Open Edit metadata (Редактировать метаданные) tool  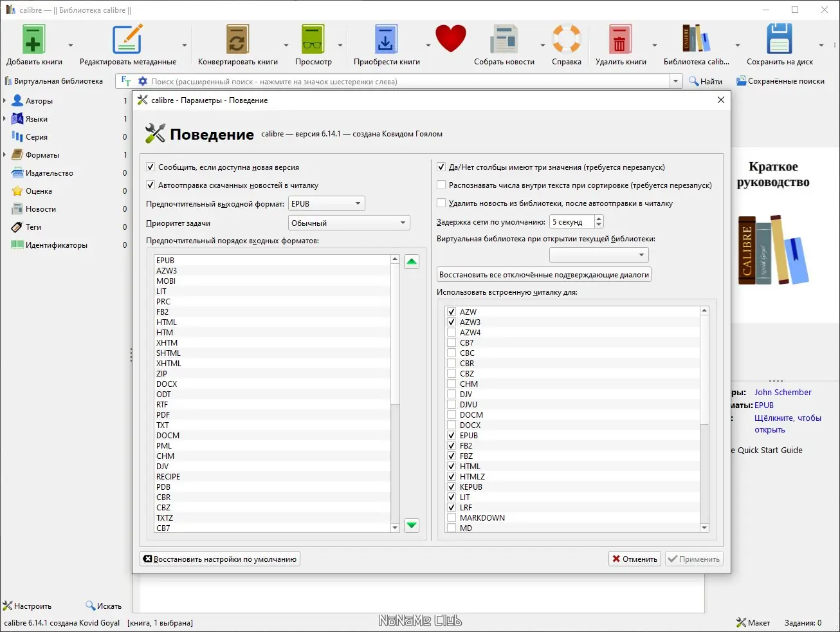127,40
